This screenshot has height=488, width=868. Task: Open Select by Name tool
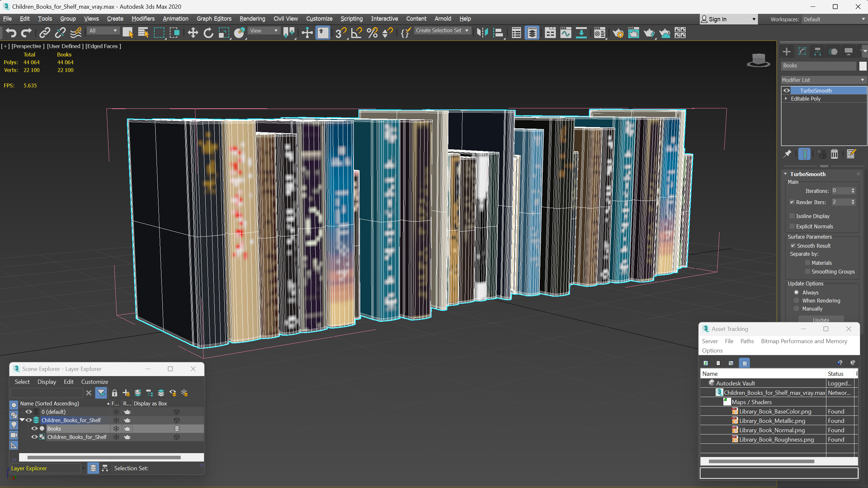pos(143,33)
